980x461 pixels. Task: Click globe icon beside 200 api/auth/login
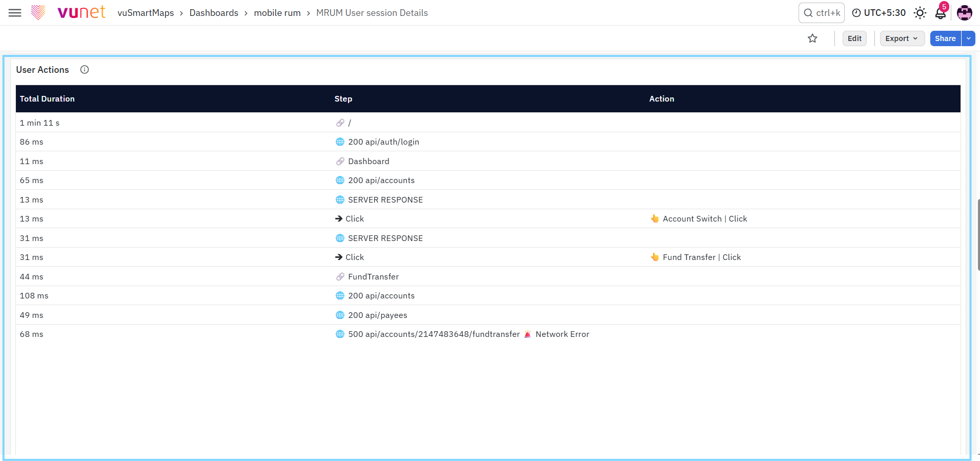coord(340,142)
